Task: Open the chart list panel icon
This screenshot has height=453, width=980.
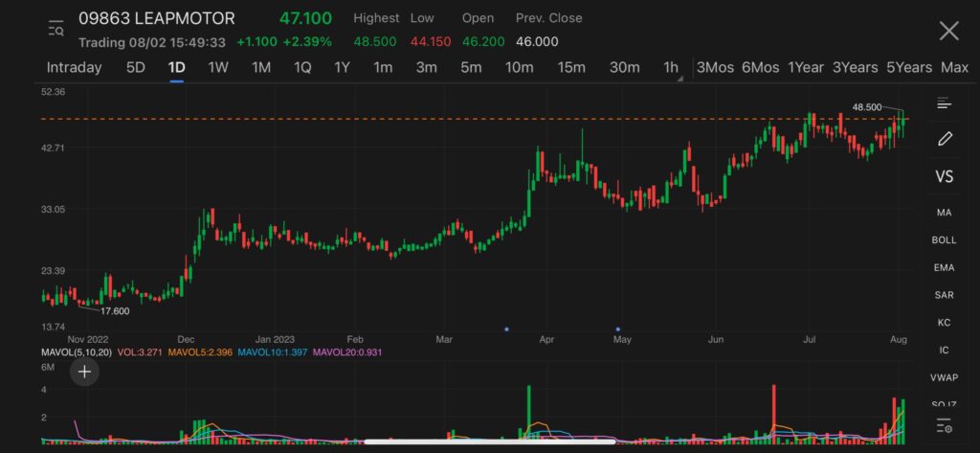Action: click(944, 103)
